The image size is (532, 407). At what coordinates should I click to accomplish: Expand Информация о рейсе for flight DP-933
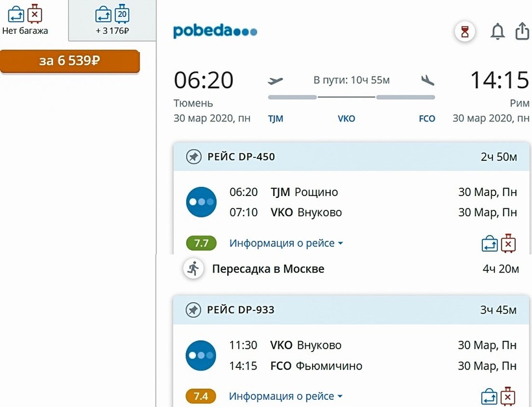coord(286,396)
